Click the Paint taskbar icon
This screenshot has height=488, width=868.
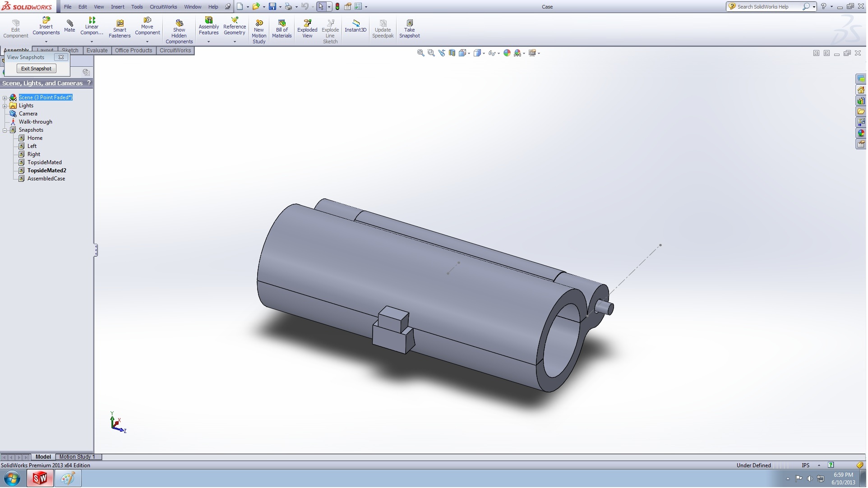pyautogui.click(x=68, y=479)
